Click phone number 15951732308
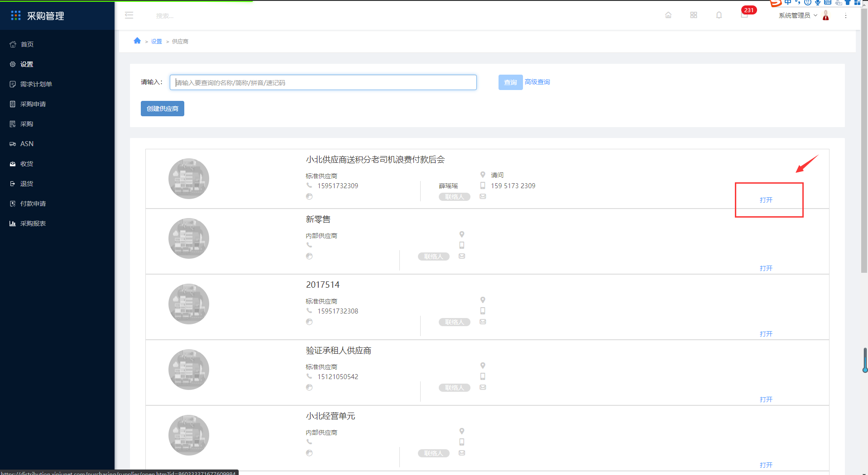The width and height of the screenshot is (868, 475). pos(338,311)
